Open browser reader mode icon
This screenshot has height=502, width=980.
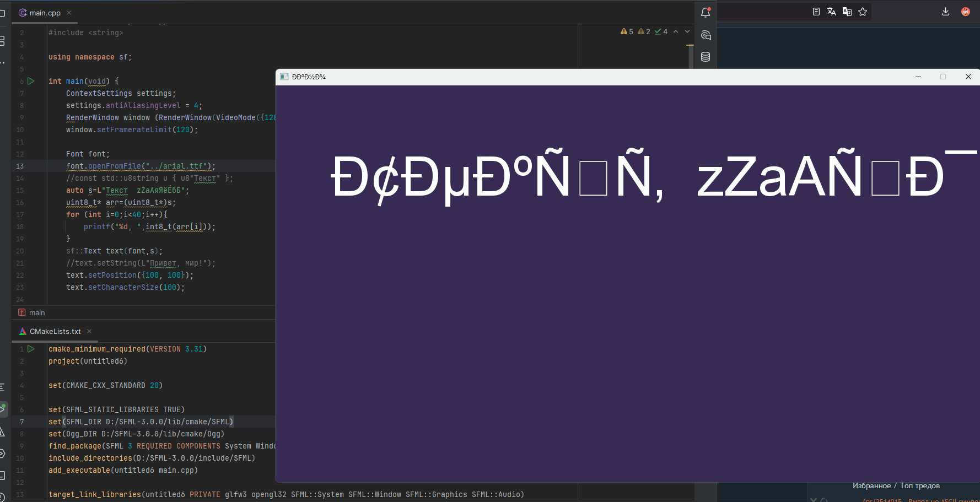pyautogui.click(x=816, y=12)
